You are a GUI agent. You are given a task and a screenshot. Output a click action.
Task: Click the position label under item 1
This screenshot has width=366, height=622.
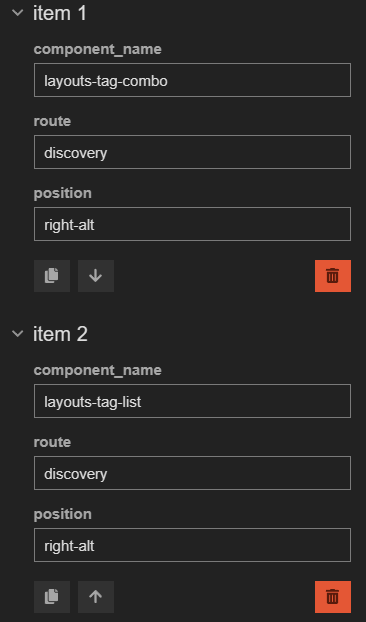(63, 194)
